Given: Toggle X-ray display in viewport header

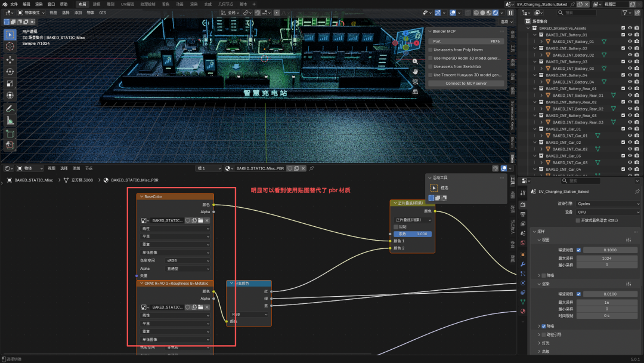Looking at the screenshot, I should 468,13.
